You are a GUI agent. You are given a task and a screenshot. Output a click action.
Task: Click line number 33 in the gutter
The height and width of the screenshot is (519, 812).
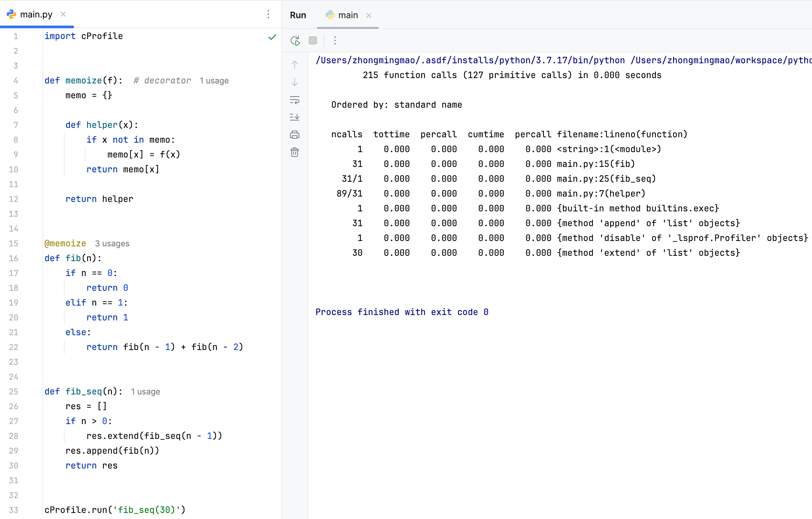[13, 510]
